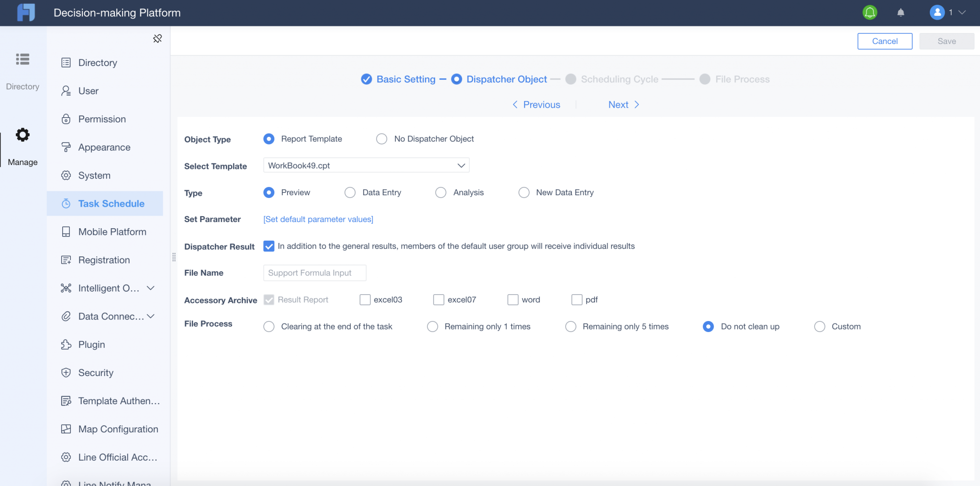Enable the pdf accessory archive checkbox
Image resolution: width=980 pixels, height=486 pixels.
pyautogui.click(x=577, y=300)
